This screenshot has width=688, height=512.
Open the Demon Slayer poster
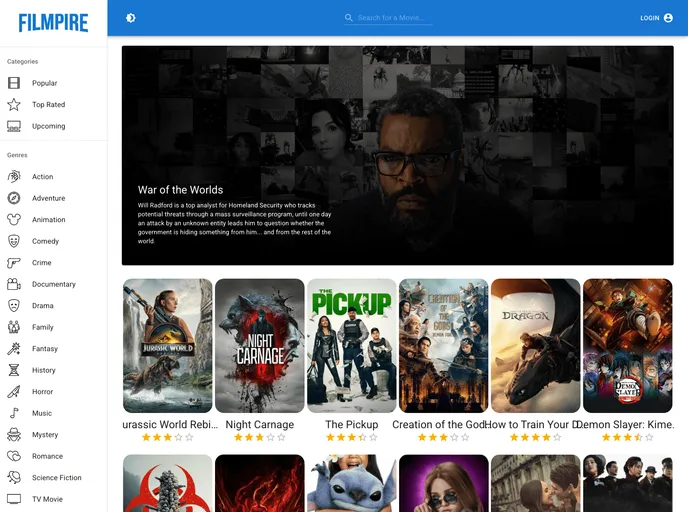pyautogui.click(x=627, y=346)
